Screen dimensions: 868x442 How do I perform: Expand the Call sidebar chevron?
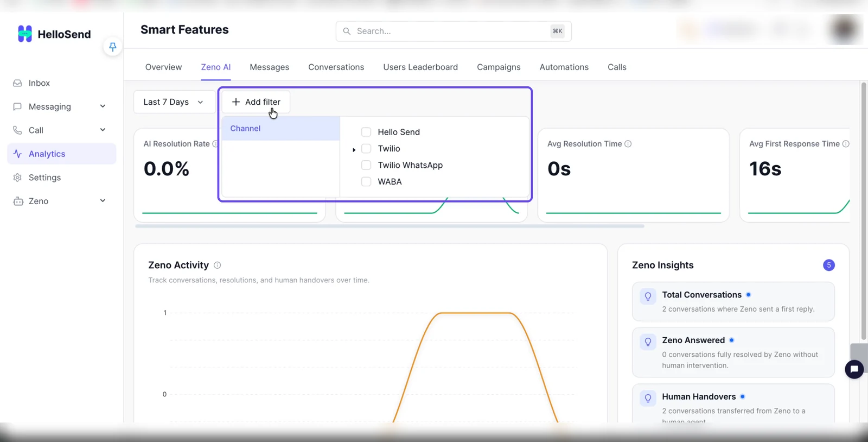click(103, 130)
